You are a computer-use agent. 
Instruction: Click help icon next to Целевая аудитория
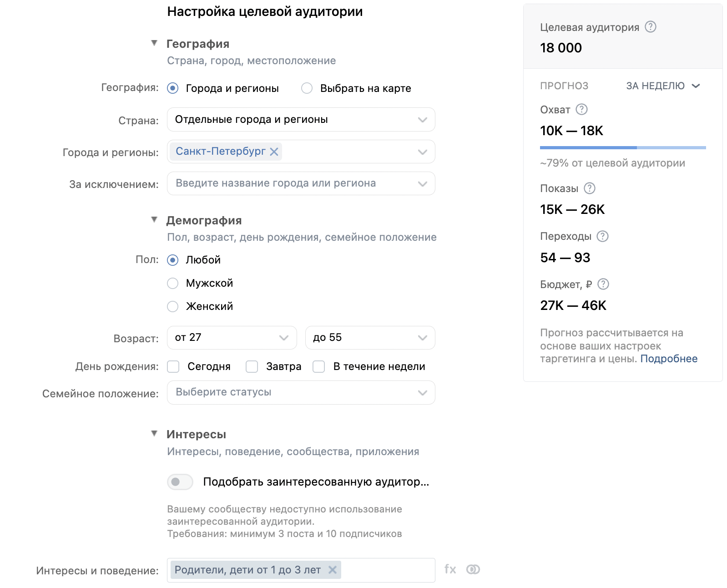[651, 27]
